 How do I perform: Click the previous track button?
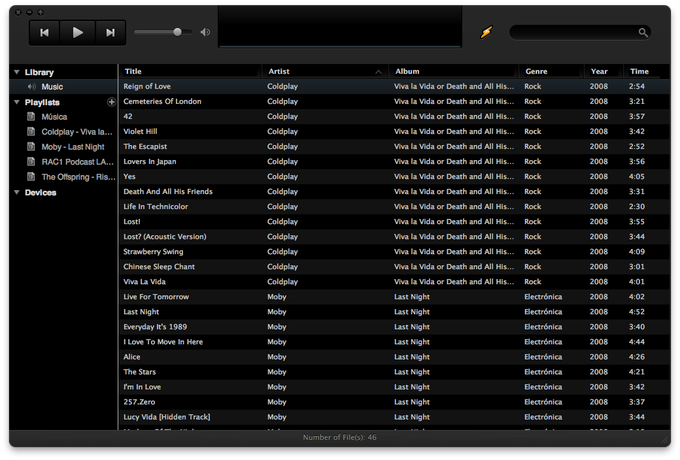point(44,33)
